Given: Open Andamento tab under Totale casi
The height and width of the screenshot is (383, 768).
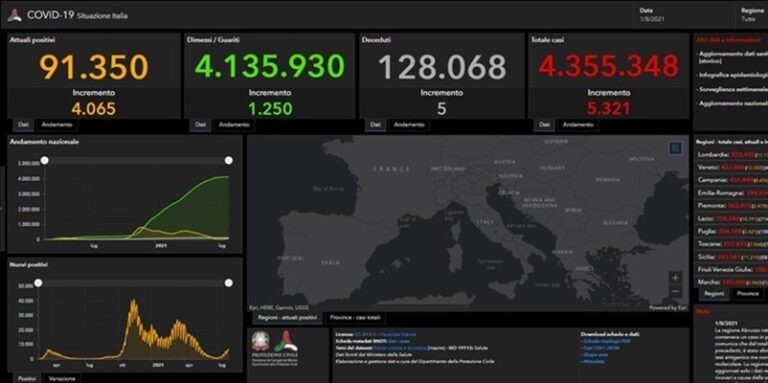Looking at the screenshot, I should pyautogui.click(x=578, y=125).
